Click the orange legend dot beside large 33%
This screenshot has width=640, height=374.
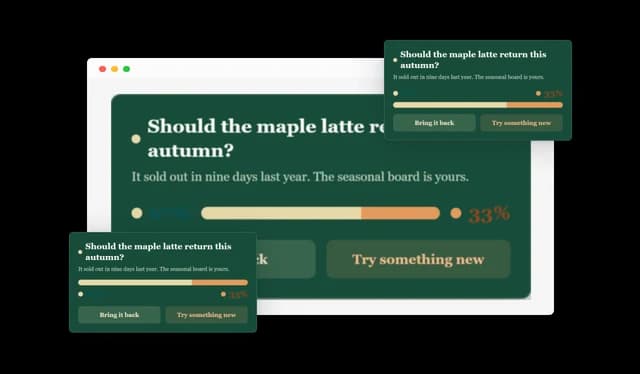[x=456, y=213]
